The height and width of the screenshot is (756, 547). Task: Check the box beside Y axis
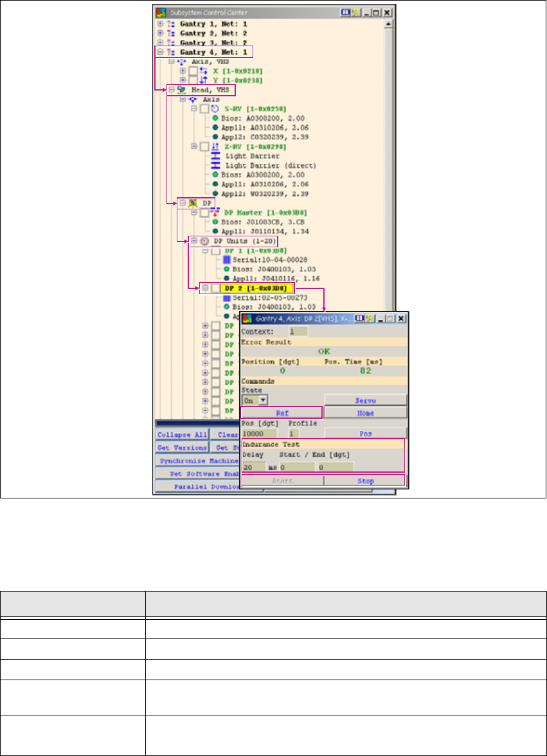pos(193,81)
